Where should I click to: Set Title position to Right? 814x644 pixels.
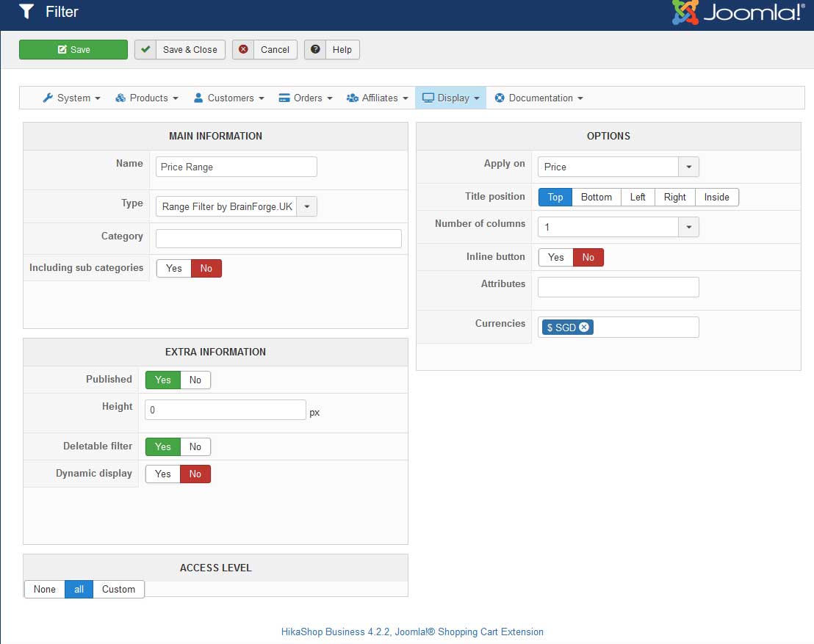(x=674, y=197)
